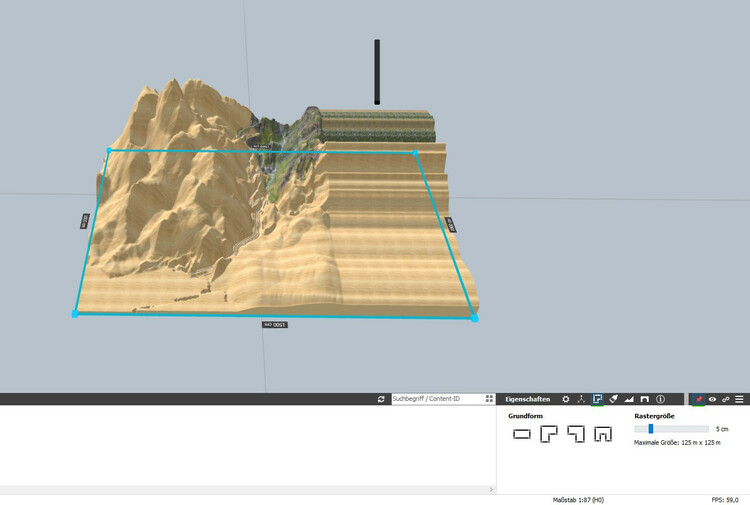Image resolution: width=750 pixels, height=505 pixels.
Task: Select the paint brush texture icon
Action: pyautogui.click(x=613, y=399)
